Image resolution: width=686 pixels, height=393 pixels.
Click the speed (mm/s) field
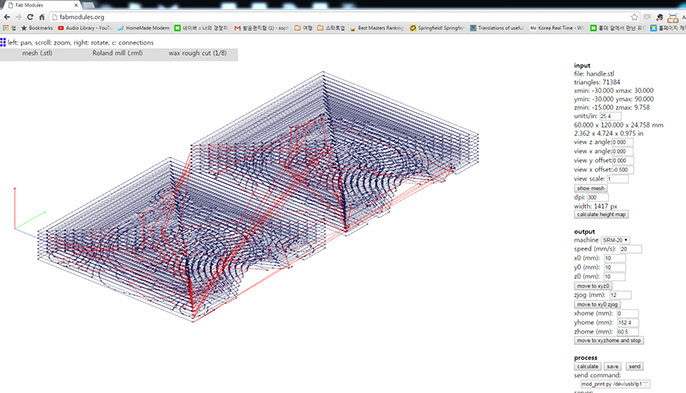[631, 249]
